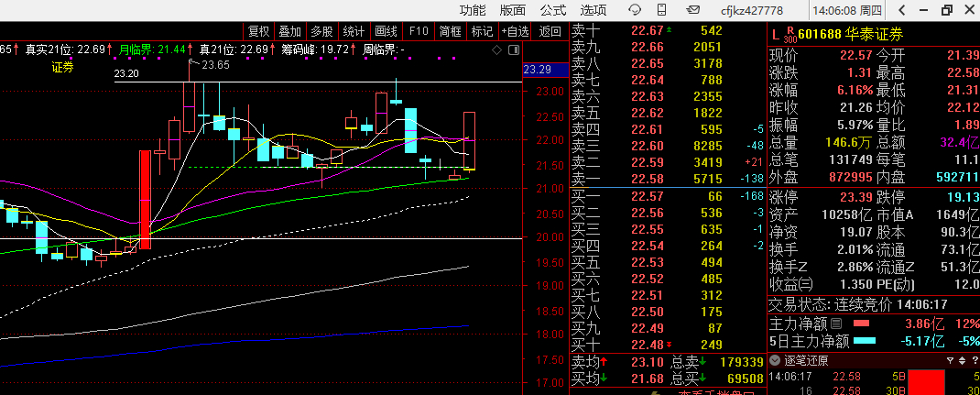
Task: Open the 主力净额 detail list icon
Action: click(836, 324)
